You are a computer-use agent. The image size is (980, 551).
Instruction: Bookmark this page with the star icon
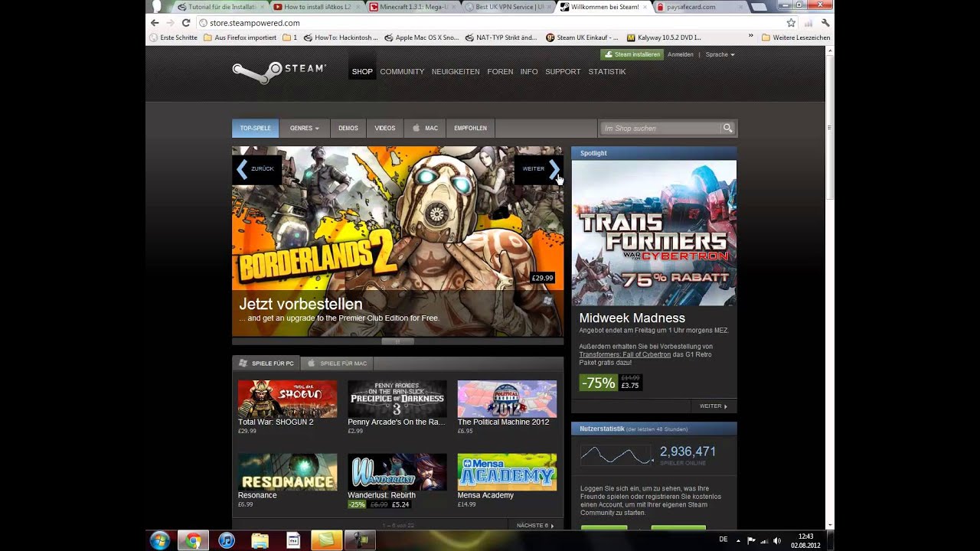pos(791,23)
